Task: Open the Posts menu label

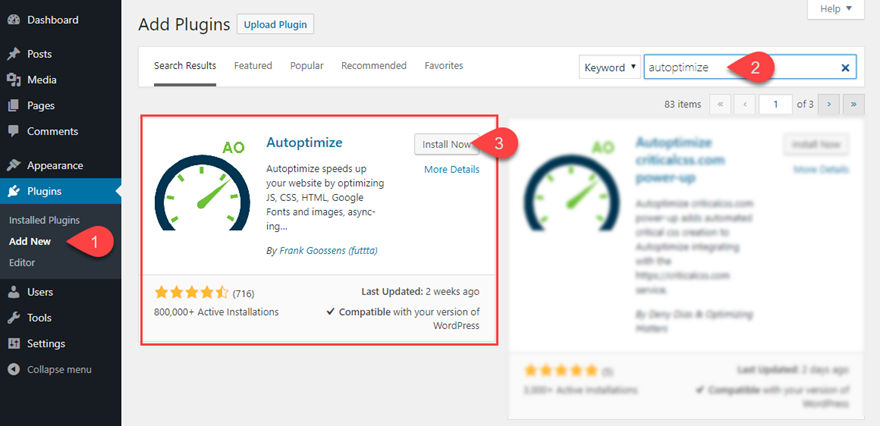Action: [39, 54]
